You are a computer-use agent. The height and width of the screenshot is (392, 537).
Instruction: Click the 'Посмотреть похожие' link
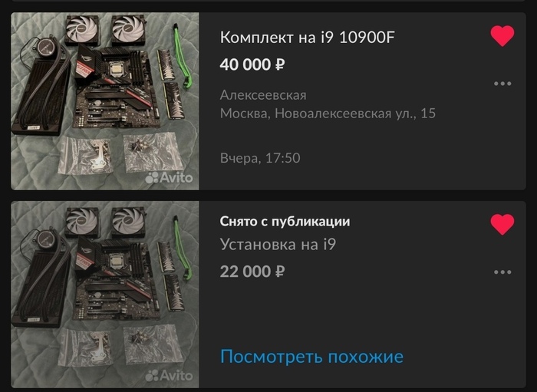point(311,357)
